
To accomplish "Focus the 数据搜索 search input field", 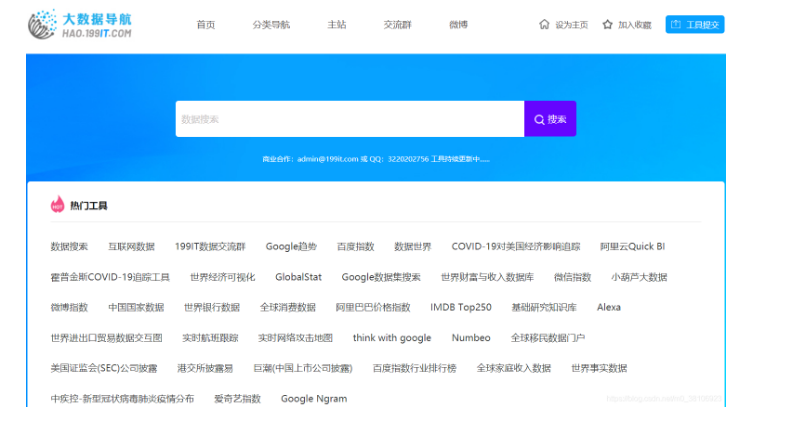I will click(x=350, y=119).
